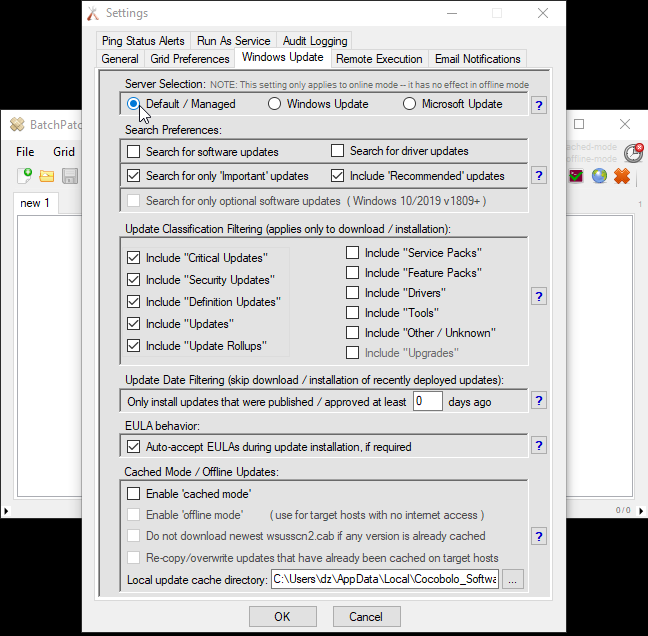
Task: Enable 'cached mode' checkbox
Action: tap(133, 493)
